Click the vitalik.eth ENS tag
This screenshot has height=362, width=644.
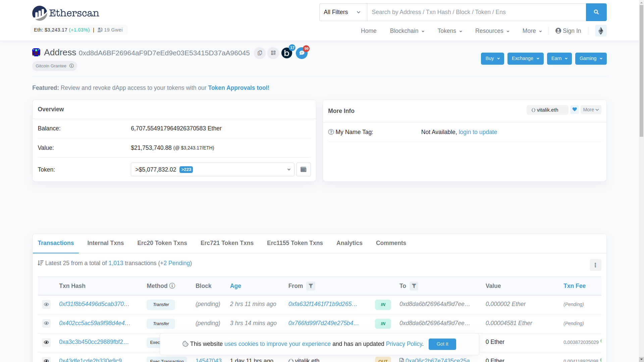[547, 110]
